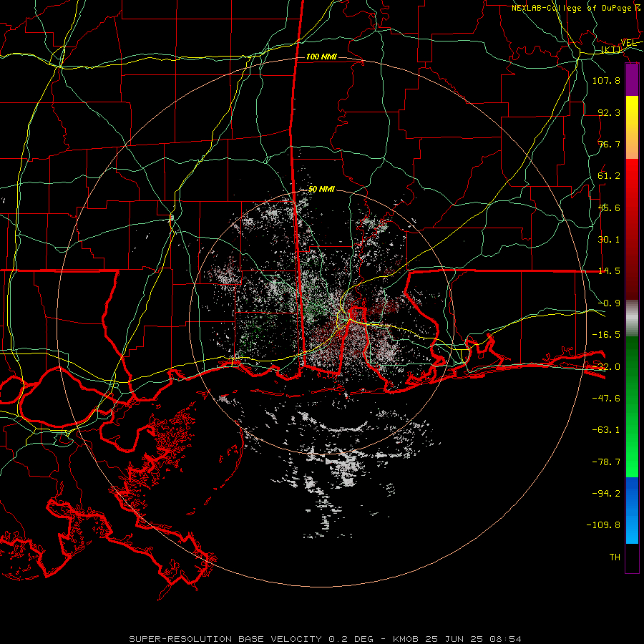This screenshot has width=644, height=644.
Task: Select the -0.9 legend value
Action: pyautogui.click(x=609, y=303)
